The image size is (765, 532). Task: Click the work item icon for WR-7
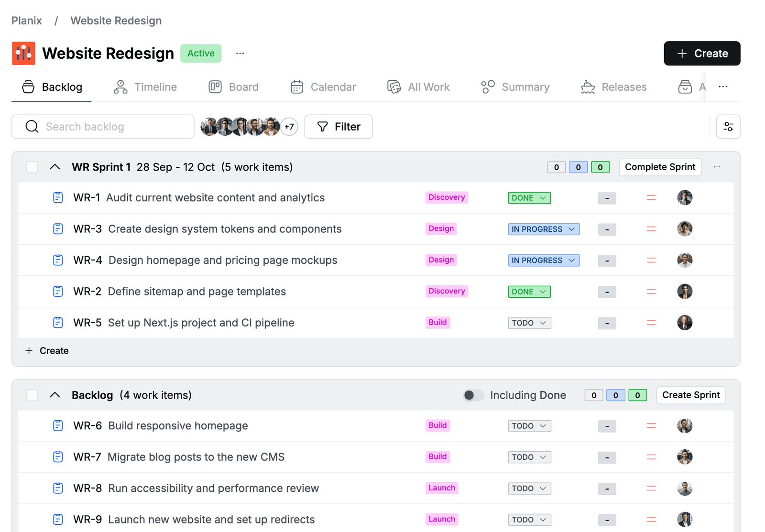[58, 457]
